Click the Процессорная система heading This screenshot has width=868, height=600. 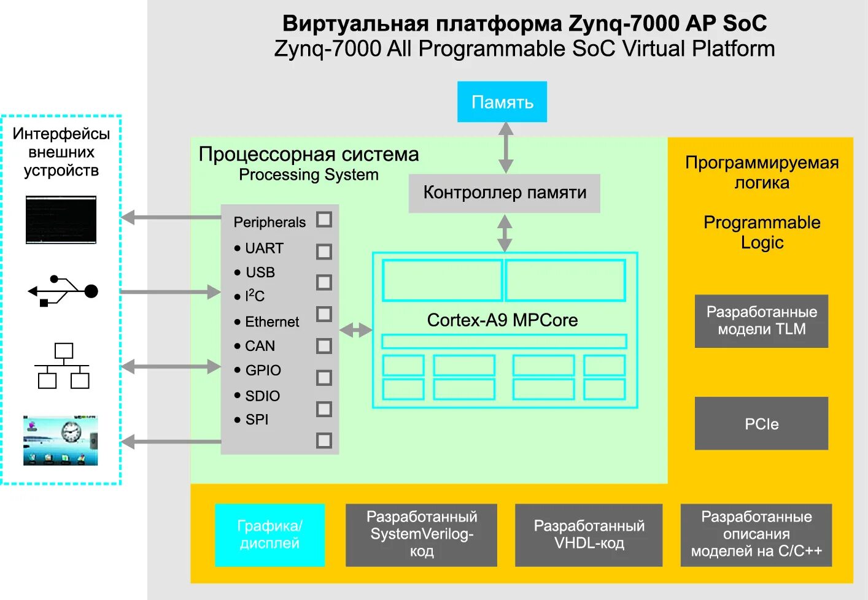pos(309,154)
